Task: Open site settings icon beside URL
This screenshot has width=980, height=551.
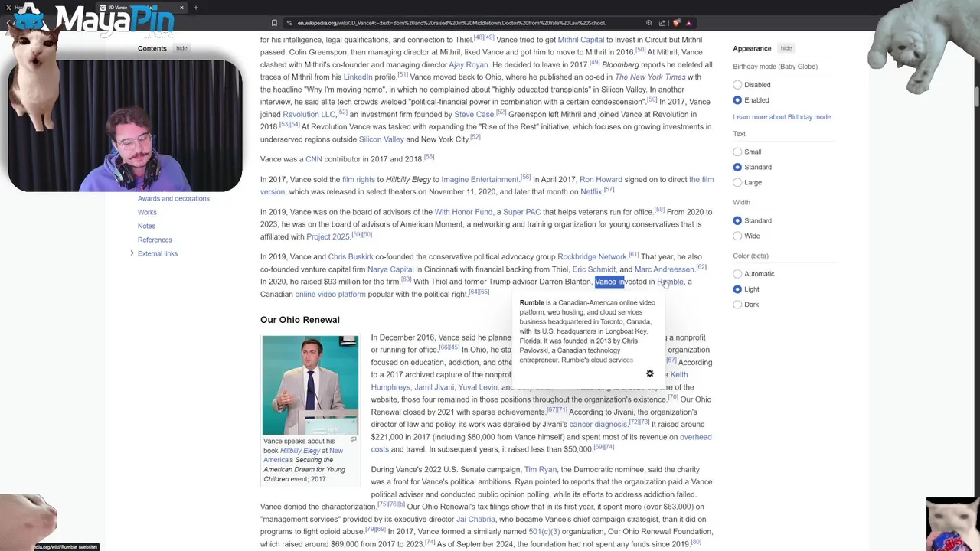Action: 289,23
